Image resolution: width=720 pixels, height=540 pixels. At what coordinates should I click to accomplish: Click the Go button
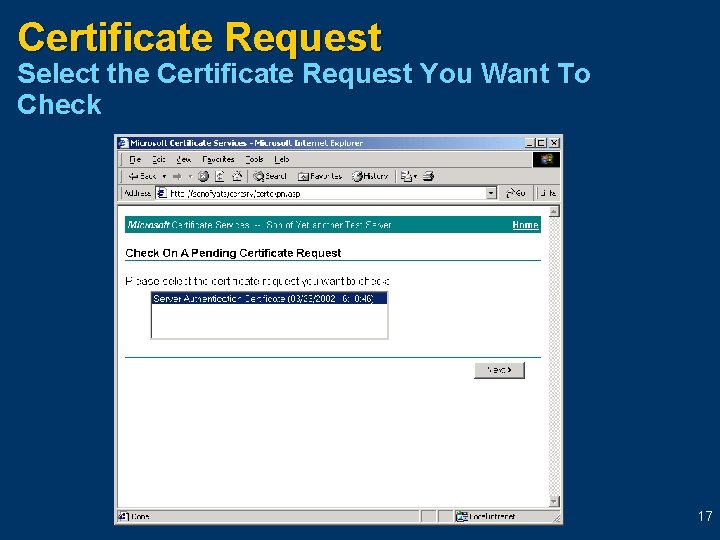pos(516,193)
